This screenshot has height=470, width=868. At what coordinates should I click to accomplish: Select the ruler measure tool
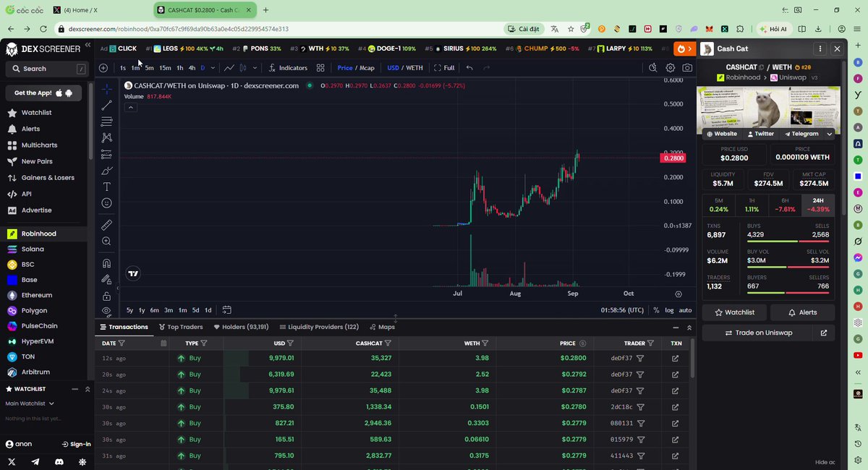107,225
